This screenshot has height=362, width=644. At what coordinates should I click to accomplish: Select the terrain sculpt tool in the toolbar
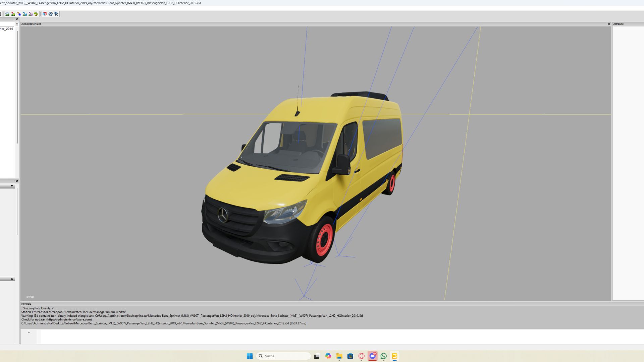pyautogui.click(x=7, y=14)
